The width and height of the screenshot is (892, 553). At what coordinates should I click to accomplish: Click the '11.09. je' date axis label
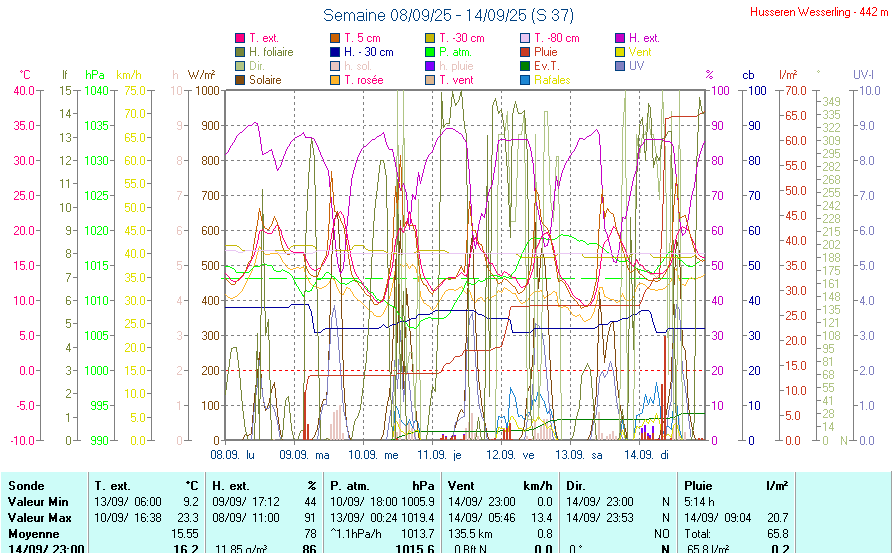click(440, 455)
